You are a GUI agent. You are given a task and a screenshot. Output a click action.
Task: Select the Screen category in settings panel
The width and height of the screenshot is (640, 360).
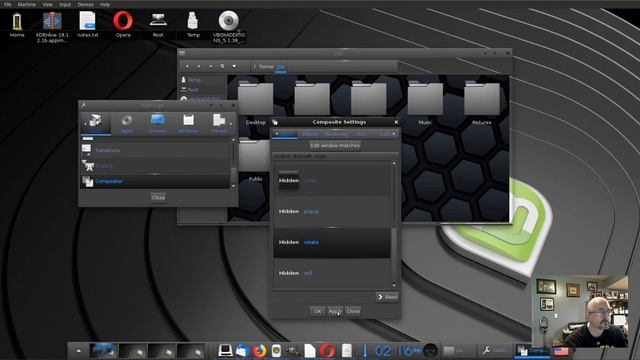[158, 124]
